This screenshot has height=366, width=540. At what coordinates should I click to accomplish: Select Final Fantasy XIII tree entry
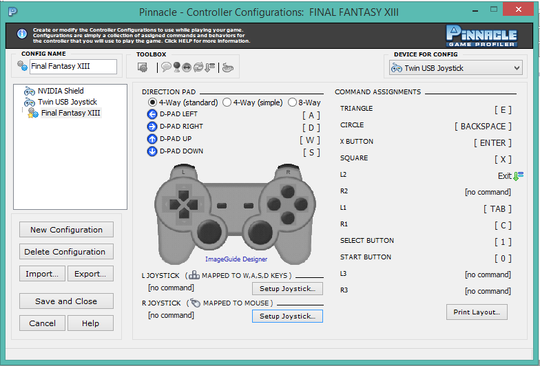71,113
